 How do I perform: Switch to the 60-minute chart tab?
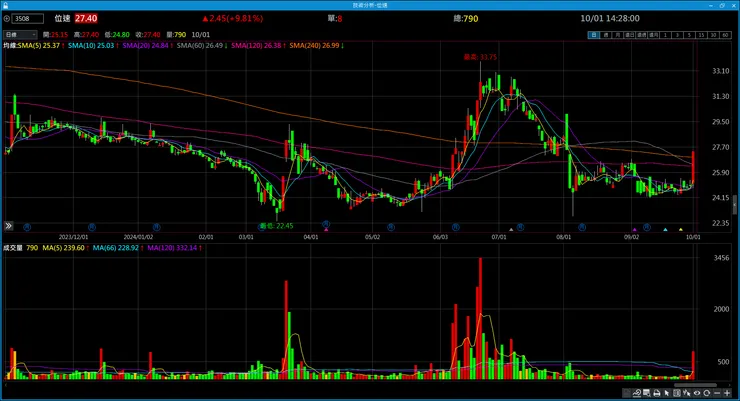(x=726, y=35)
